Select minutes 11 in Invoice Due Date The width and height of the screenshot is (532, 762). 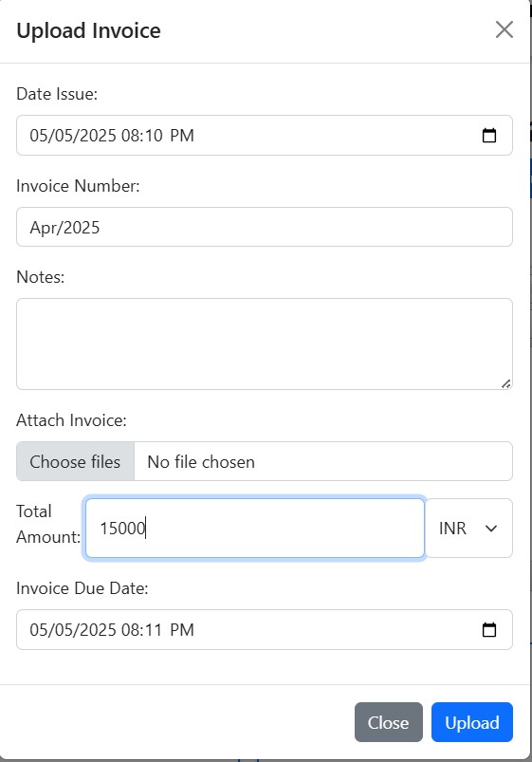[x=154, y=629]
